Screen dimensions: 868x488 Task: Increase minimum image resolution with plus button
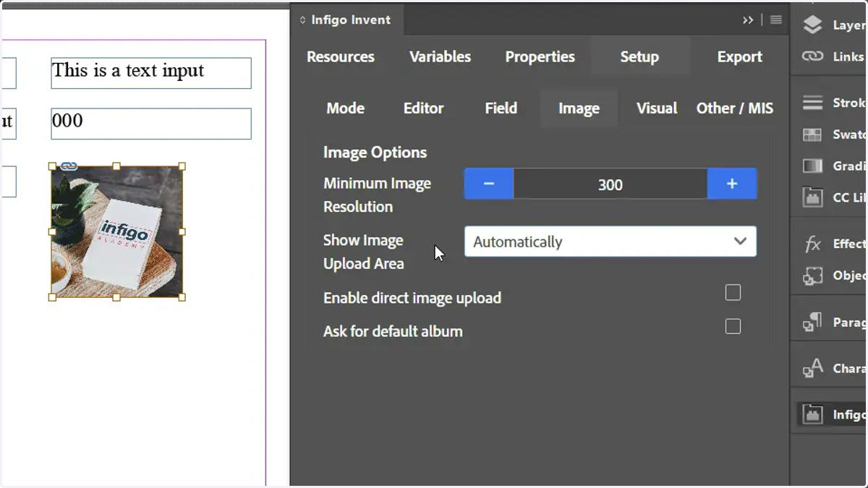pos(732,184)
